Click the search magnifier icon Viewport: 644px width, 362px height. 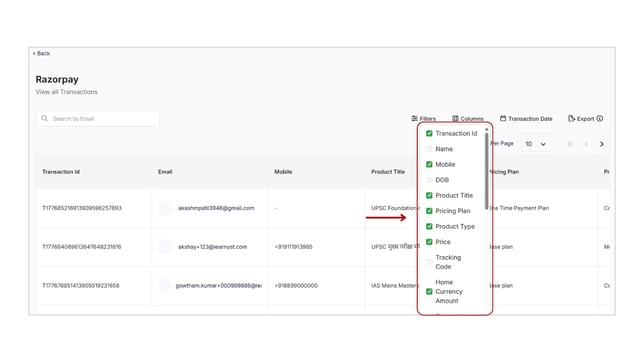(x=44, y=118)
